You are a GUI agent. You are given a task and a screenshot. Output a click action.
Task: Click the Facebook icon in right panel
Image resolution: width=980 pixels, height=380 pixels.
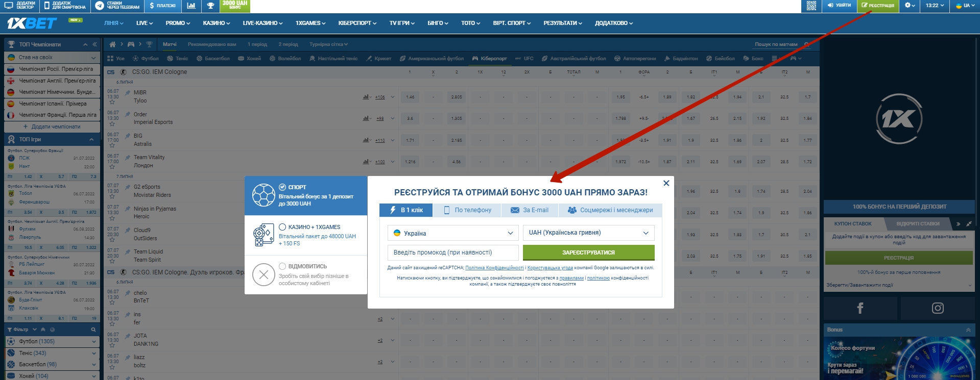point(860,308)
